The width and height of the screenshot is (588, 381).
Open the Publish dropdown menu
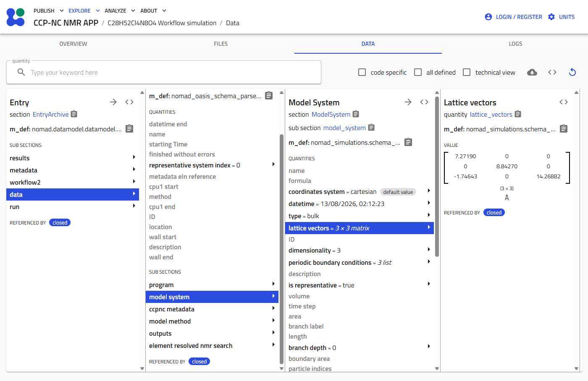click(x=49, y=10)
